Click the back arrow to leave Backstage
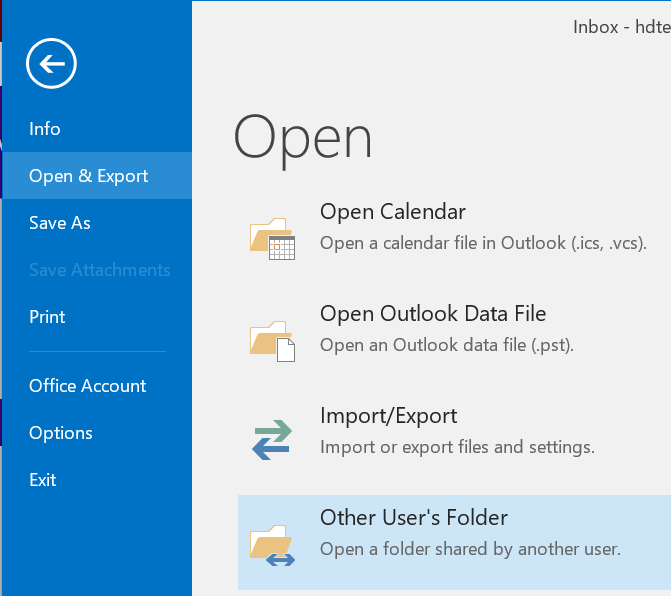 tap(51, 63)
